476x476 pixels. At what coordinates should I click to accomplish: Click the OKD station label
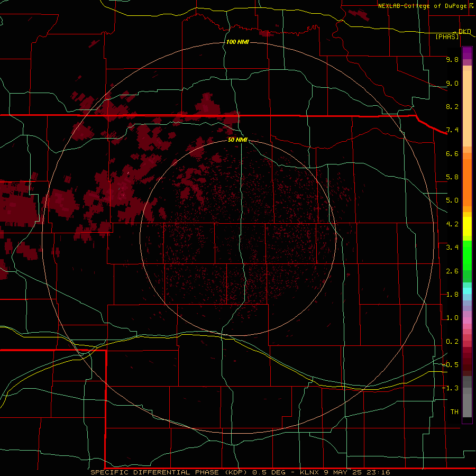[464, 31]
